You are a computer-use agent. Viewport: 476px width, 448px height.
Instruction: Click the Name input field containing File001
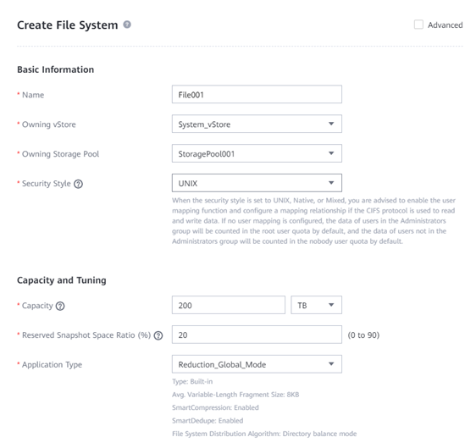point(257,94)
